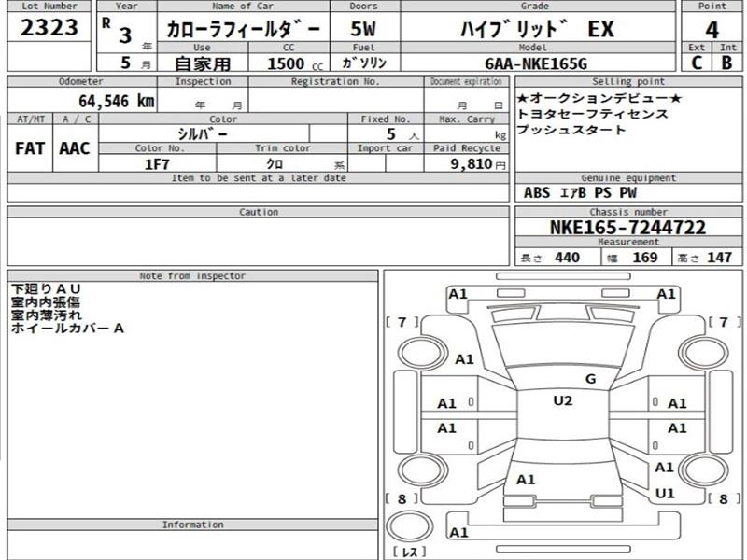This screenshot has height=560, width=747.
Task: Click transmission value FAT
Action: [30, 148]
